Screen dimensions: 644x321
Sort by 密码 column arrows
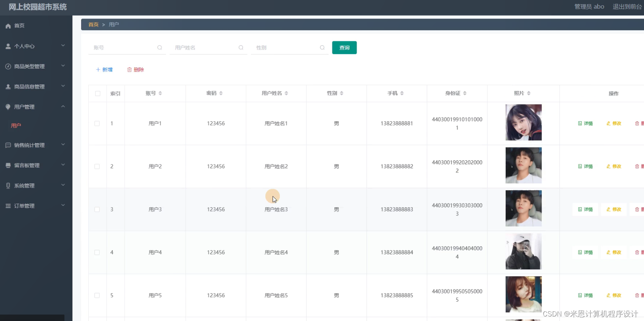pyautogui.click(x=221, y=93)
